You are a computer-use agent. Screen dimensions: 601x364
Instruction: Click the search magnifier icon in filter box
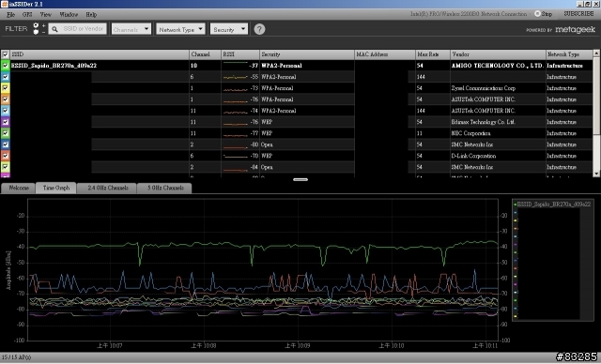point(54,29)
